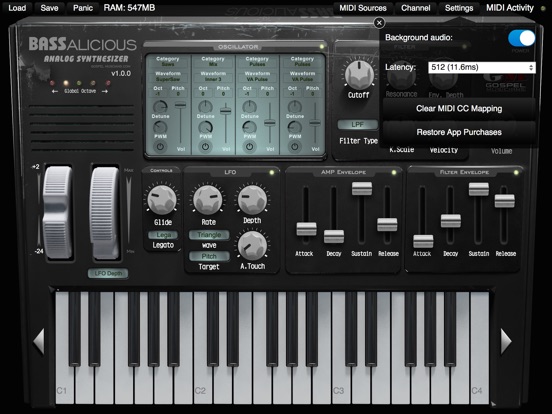Change the LFO Pitch target selector

(209, 256)
